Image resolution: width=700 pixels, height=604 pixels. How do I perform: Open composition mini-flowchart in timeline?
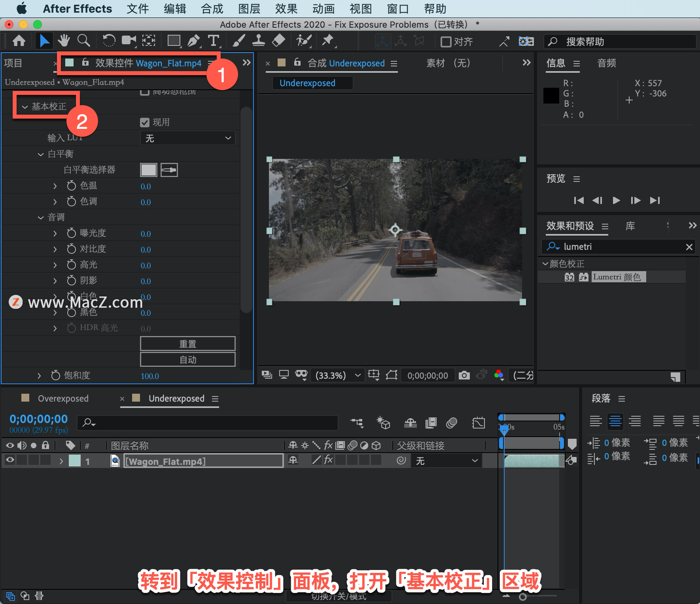pyautogui.click(x=357, y=423)
